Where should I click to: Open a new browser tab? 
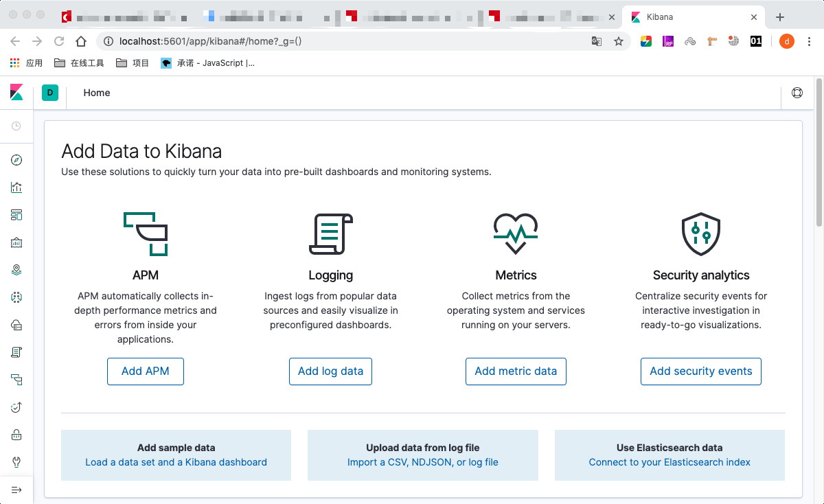779,17
